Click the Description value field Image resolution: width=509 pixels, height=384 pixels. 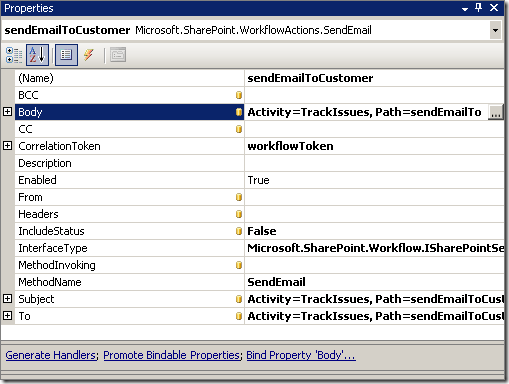click(x=374, y=163)
